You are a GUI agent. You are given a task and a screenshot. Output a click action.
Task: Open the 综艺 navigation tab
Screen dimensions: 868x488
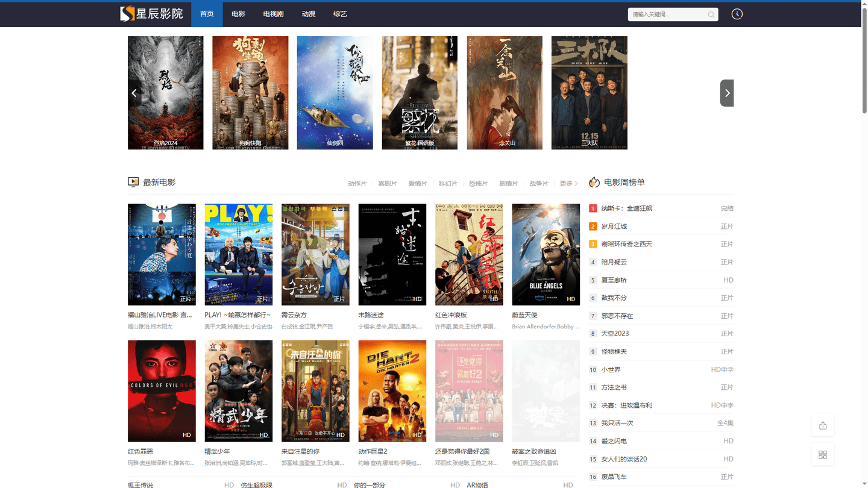pos(340,14)
